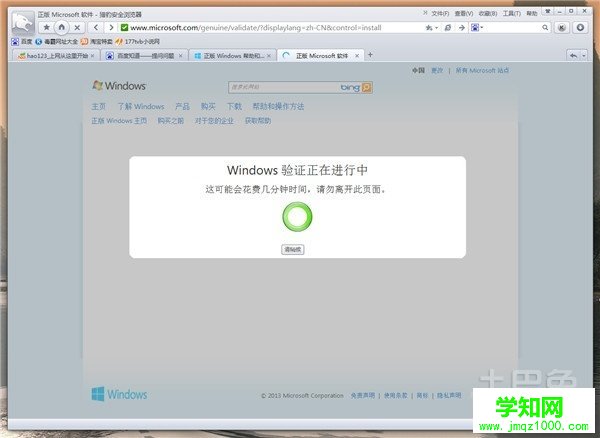The image size is (600, 438).
Task: Open a new tab with plus button
Action: click(x=370, y=55)
